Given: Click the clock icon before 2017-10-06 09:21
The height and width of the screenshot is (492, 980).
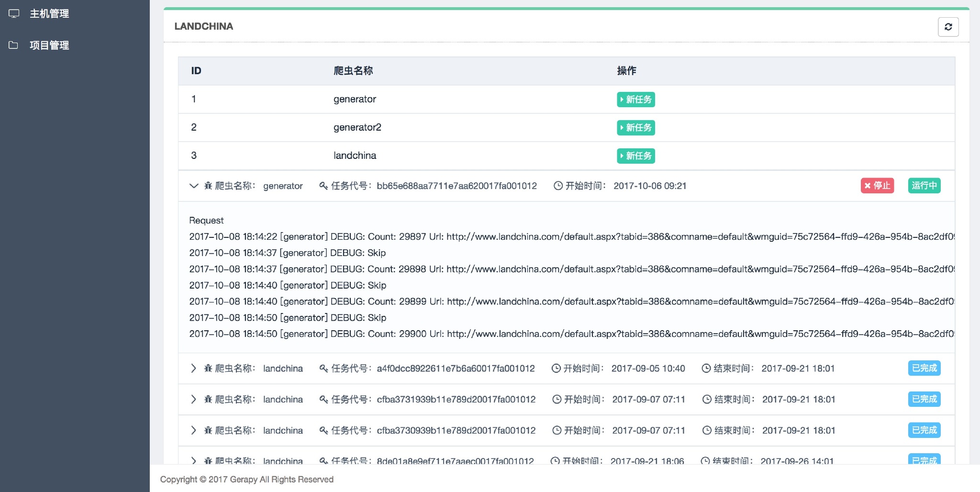Looking at the screenshot, I should point(558,186).
